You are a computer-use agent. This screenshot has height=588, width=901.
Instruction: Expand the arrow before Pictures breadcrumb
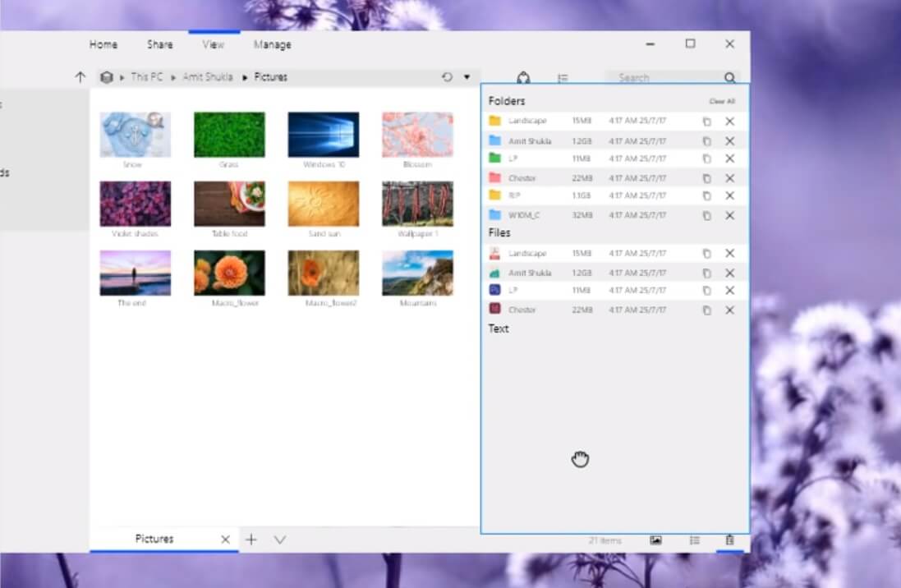point(245,77)
